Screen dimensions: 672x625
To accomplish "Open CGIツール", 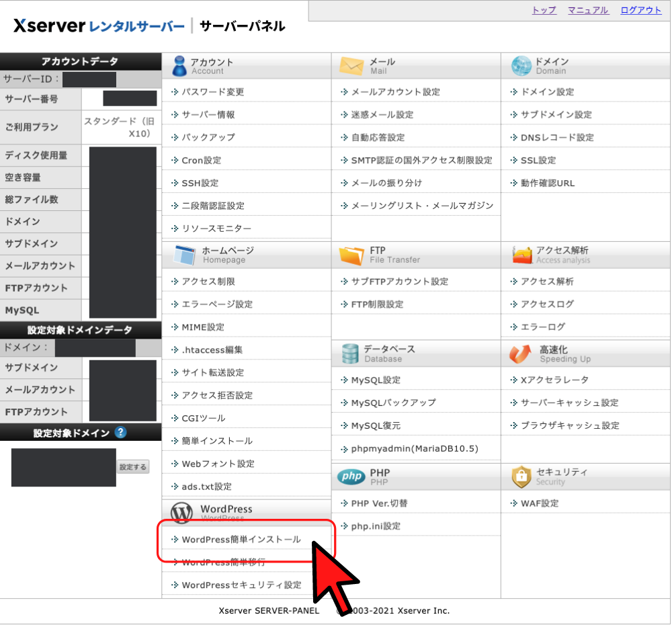I will coord(203,418).
